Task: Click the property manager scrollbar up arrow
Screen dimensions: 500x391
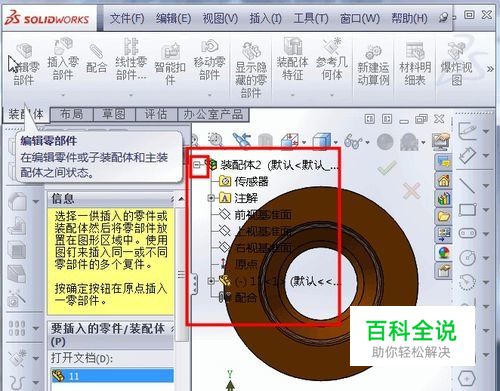Action: pos(181,199)
